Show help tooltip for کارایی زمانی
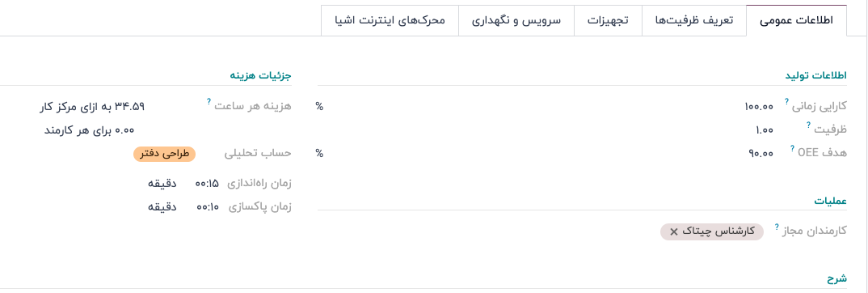868x293 pixels. [786, 103]
